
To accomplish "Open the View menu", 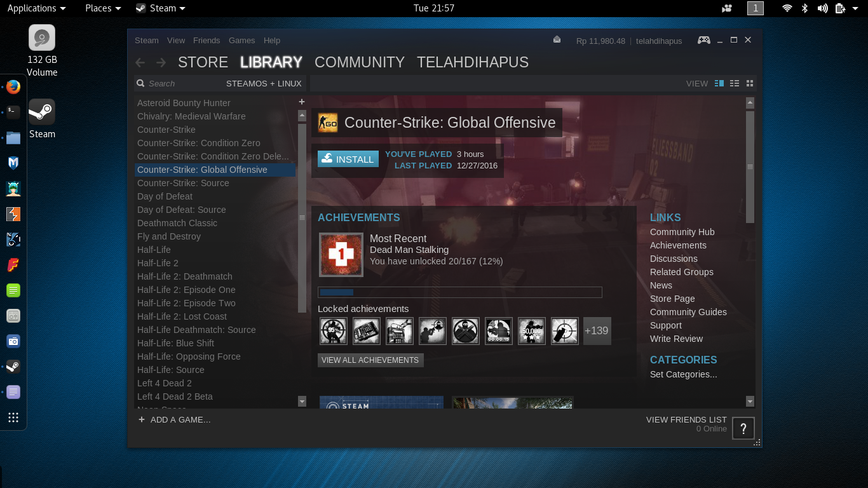I will pos(176,40).
